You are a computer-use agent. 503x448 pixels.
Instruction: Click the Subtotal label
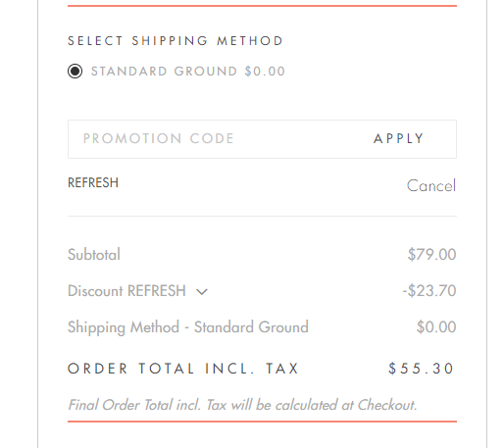pyautogui.click(x=94, y=254)
